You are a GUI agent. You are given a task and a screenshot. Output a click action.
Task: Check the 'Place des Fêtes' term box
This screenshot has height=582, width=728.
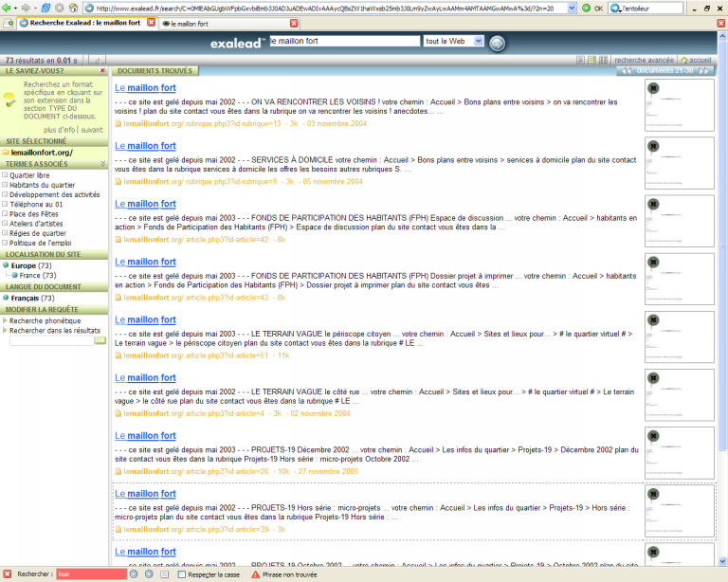(5, 214)
